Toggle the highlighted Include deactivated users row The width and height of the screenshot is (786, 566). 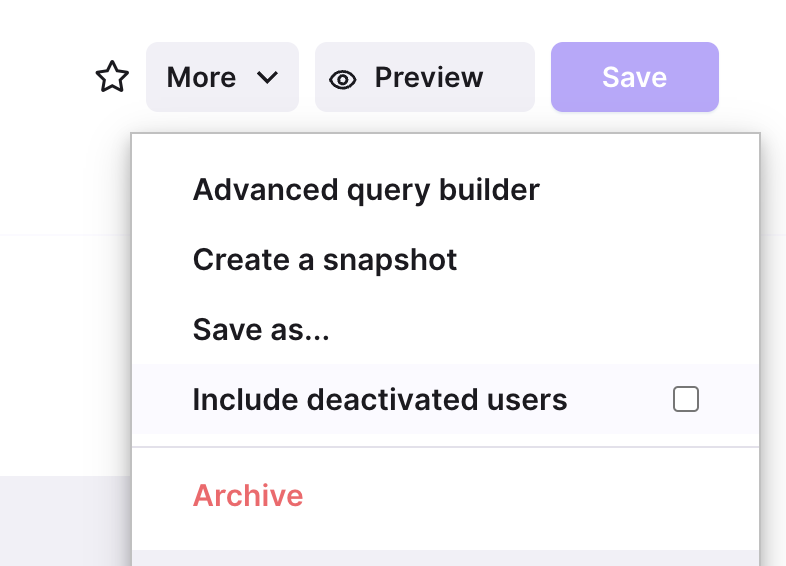pos(445,399)
